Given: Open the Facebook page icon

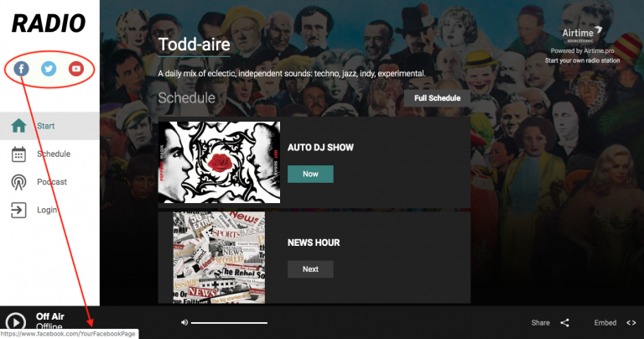Looking at the screenshot, I should [21, 69].
